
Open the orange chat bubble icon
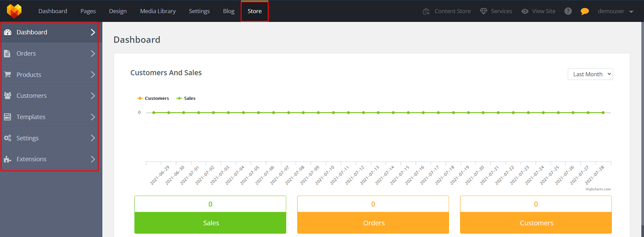tap(585, 11)
